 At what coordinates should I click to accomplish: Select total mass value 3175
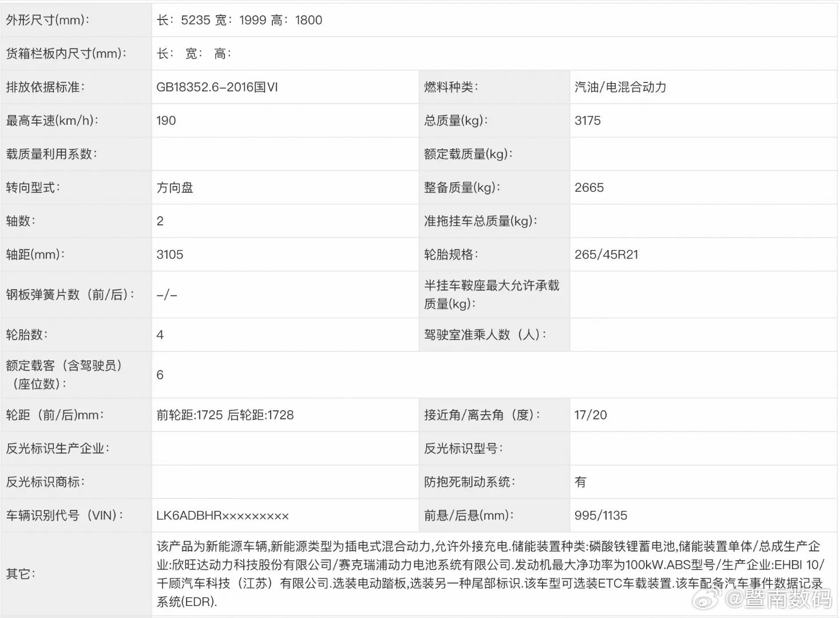click(588, 121)
